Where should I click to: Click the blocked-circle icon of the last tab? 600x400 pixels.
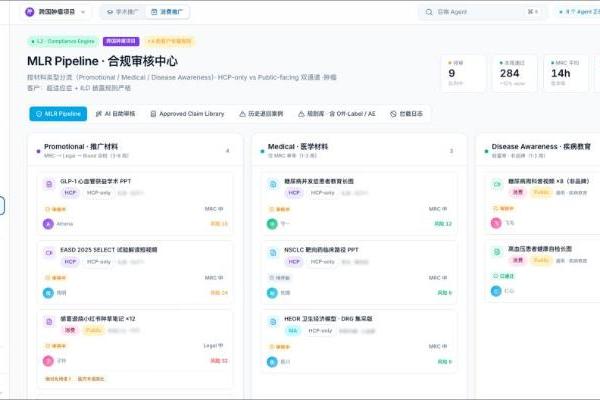pyautogui.click(x=393, y=114)
